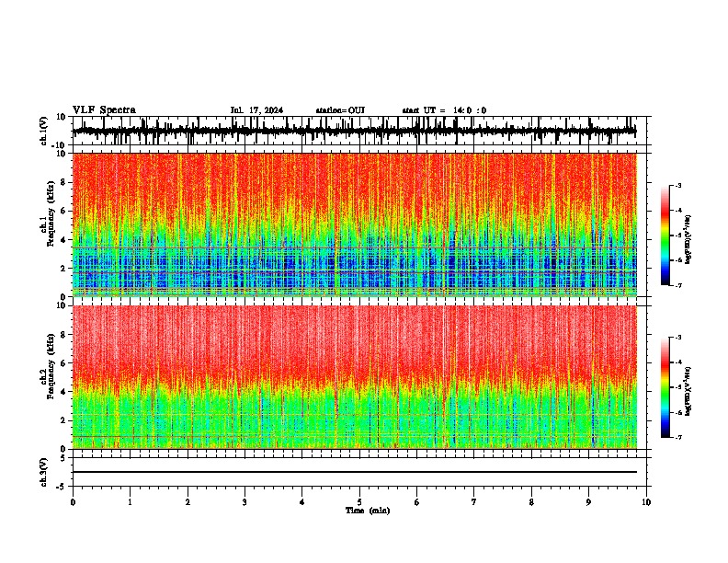Select the ch.2 spectrogram color scale bar
Screen dimensions: 728x563
pyautogui.click(x=665, y=387)
